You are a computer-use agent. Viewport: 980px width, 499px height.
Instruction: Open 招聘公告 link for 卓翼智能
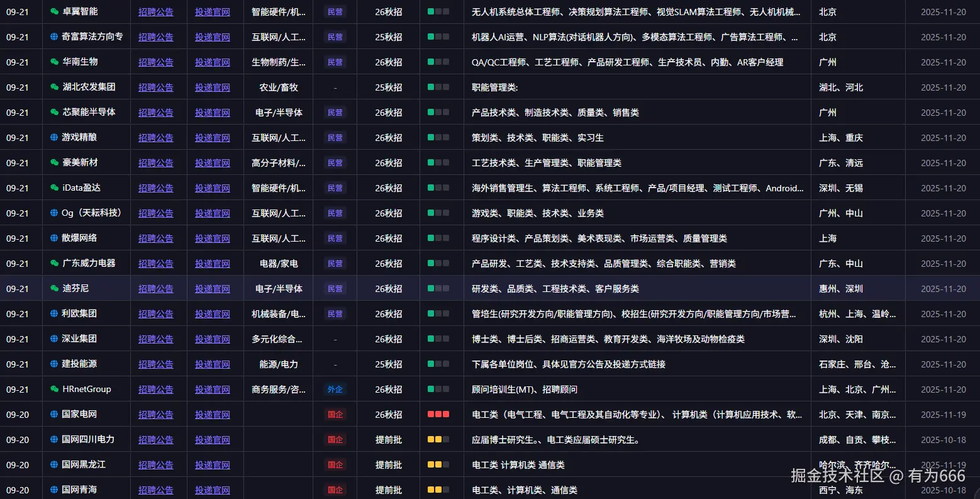[x=156, y=12]
